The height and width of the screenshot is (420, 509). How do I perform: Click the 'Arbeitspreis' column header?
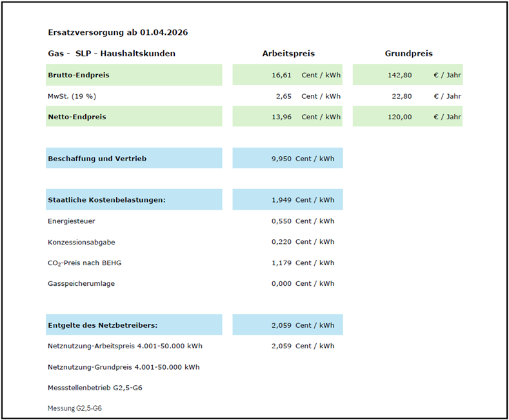click(288, 54)
